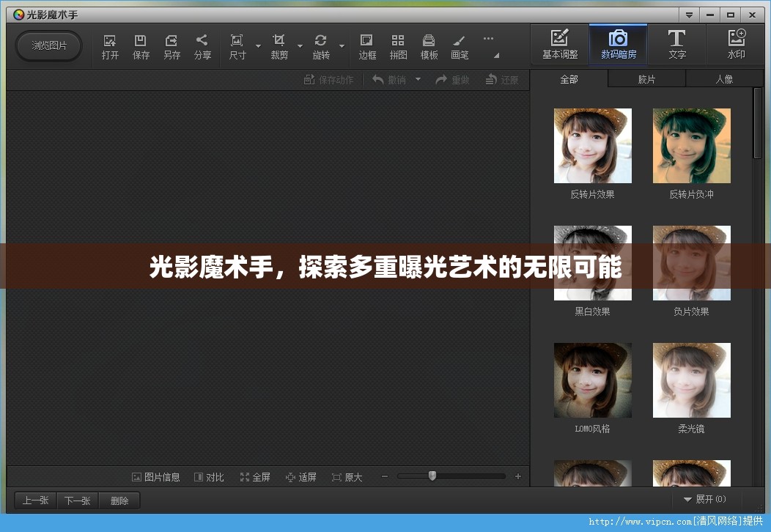Switch to 基本调整 basic adjustment panel
The width and height of the screenshot is (771, 532).
pos(560,44)
